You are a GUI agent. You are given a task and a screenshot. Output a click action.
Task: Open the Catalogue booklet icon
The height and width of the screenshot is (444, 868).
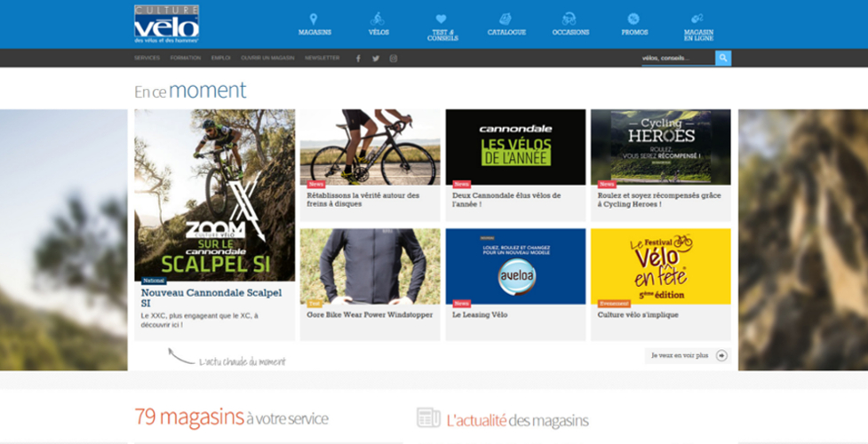[506, 19]
